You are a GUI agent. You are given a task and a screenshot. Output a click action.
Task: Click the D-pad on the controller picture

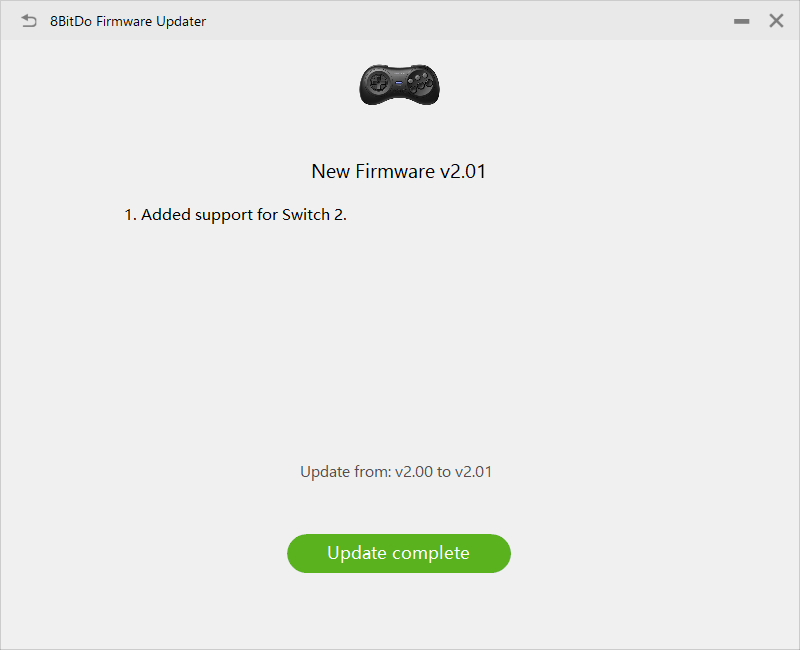click(380, 82)
